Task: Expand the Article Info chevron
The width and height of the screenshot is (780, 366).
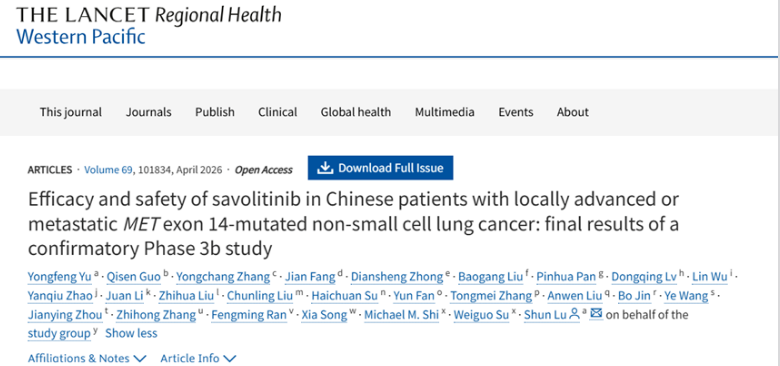Action: tap(230, 358)
